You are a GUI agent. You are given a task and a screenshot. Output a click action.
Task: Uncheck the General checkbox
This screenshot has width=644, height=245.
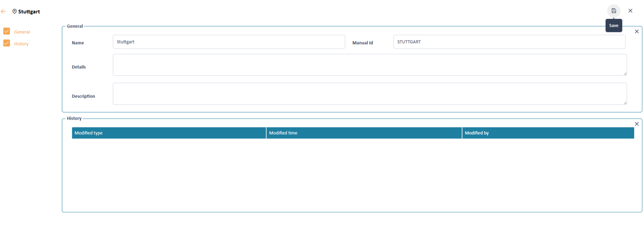coord(7,31)
